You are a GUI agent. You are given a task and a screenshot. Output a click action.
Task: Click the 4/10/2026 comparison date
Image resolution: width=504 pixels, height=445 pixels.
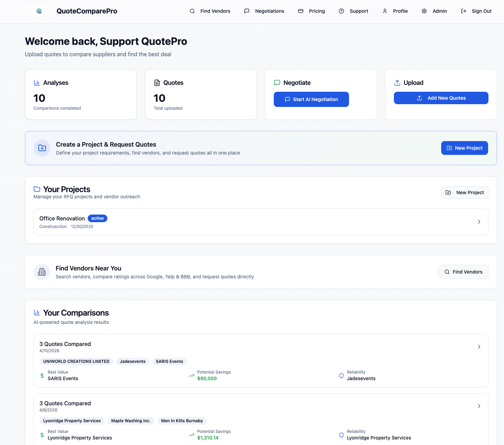[x=49, y=351]
